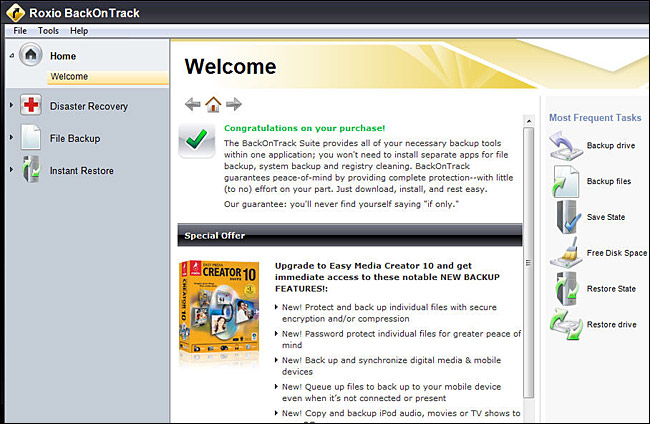The height and width of the screenshot is (424, 650).
Task: Open the File Backup label
Action: pyautogui.click(x=75, y=138)
